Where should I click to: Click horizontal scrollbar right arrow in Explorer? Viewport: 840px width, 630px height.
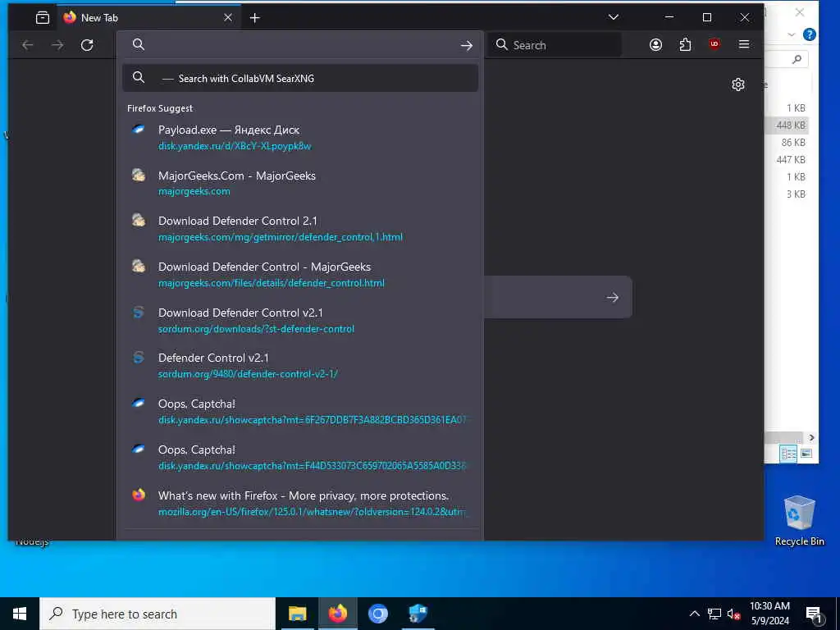pos(811,438)
